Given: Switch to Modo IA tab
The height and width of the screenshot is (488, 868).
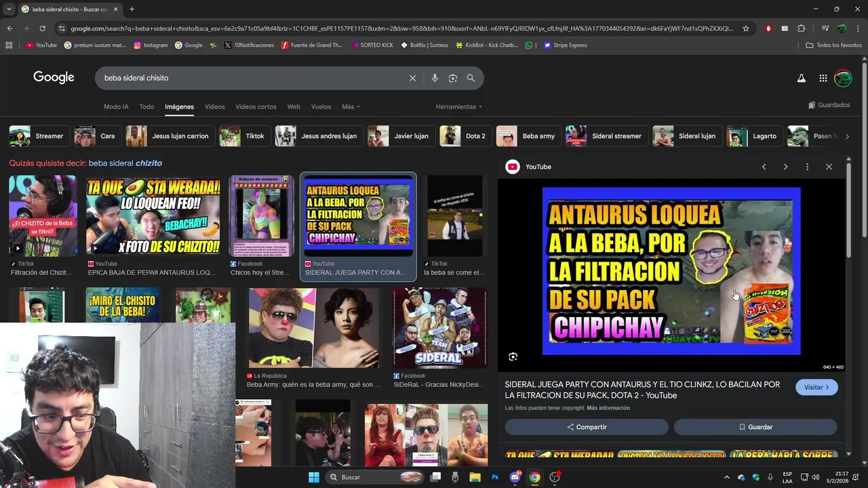Looking at the screenshot, I should click(116, 106).
